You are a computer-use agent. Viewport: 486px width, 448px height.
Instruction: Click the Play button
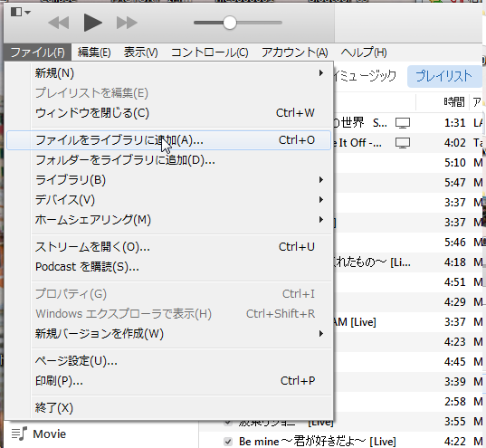tap(92, 23)
